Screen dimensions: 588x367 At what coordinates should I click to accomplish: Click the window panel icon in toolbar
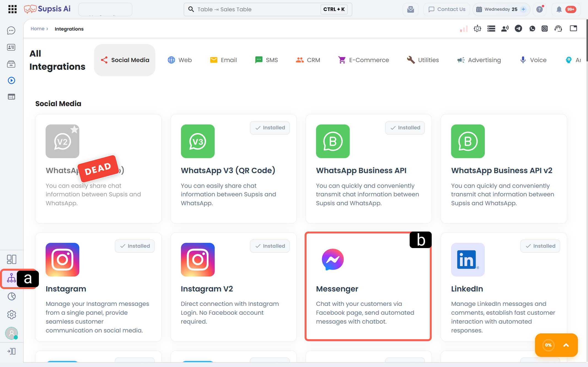(573, 28)
